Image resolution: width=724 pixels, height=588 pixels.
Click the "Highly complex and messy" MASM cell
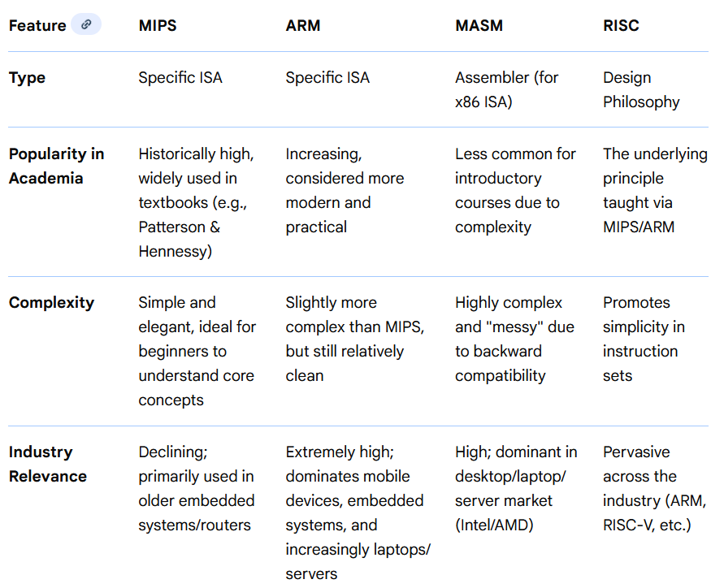514,339
